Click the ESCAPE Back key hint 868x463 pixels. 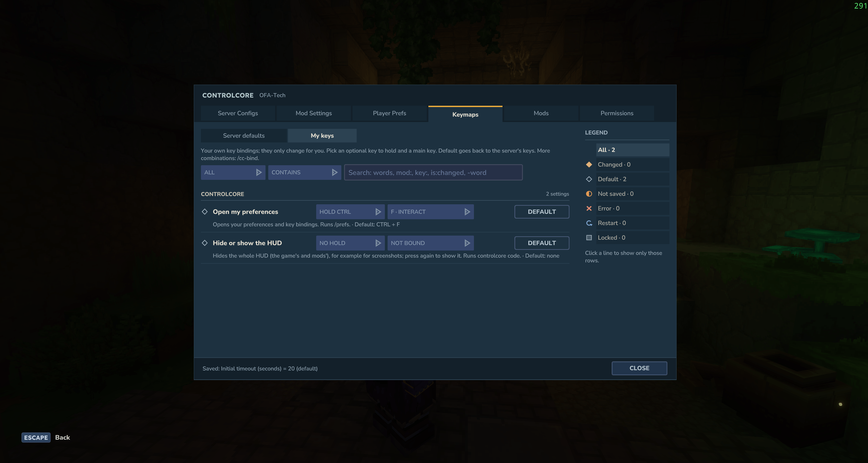click(46, 438)
